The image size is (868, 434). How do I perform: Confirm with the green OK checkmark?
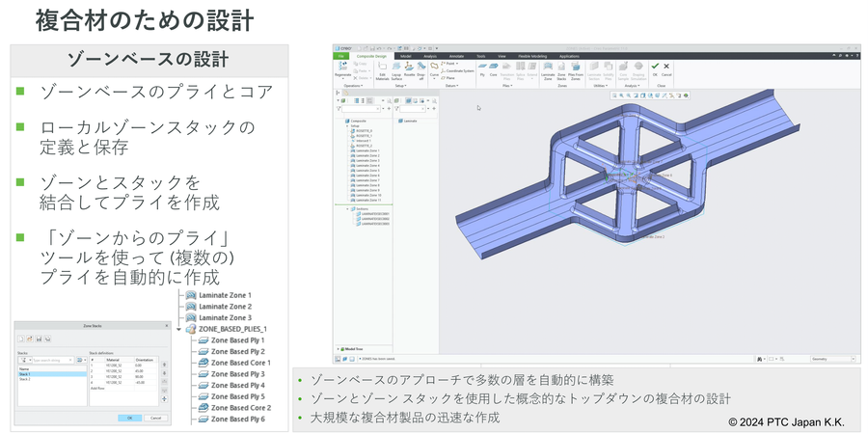(x=655, y=68)
